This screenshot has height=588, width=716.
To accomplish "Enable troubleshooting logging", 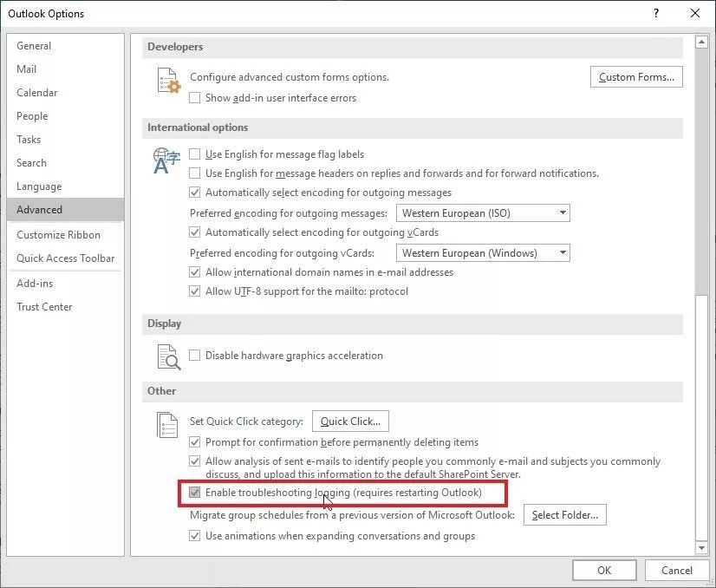I will [x=194, y=492].
